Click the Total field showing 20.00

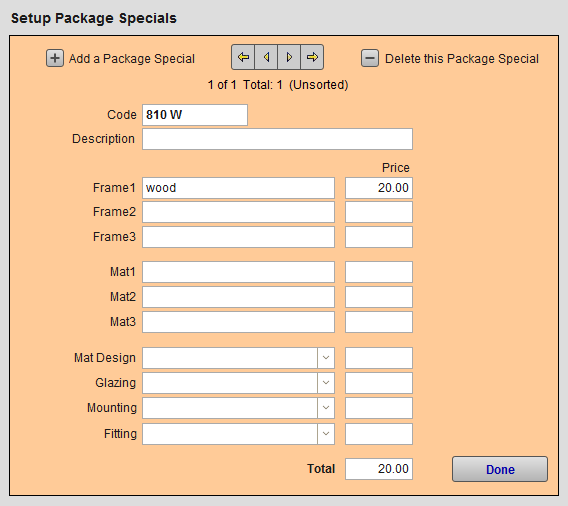(379, 469)
